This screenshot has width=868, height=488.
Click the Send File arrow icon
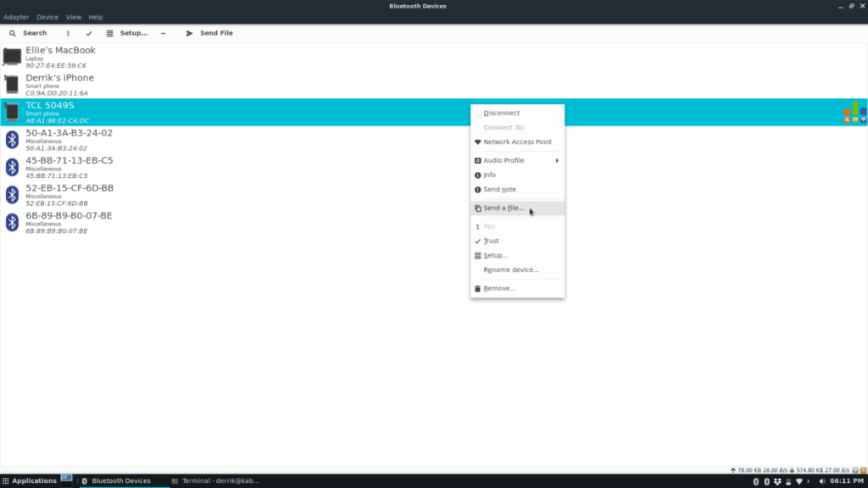(189, 33)
